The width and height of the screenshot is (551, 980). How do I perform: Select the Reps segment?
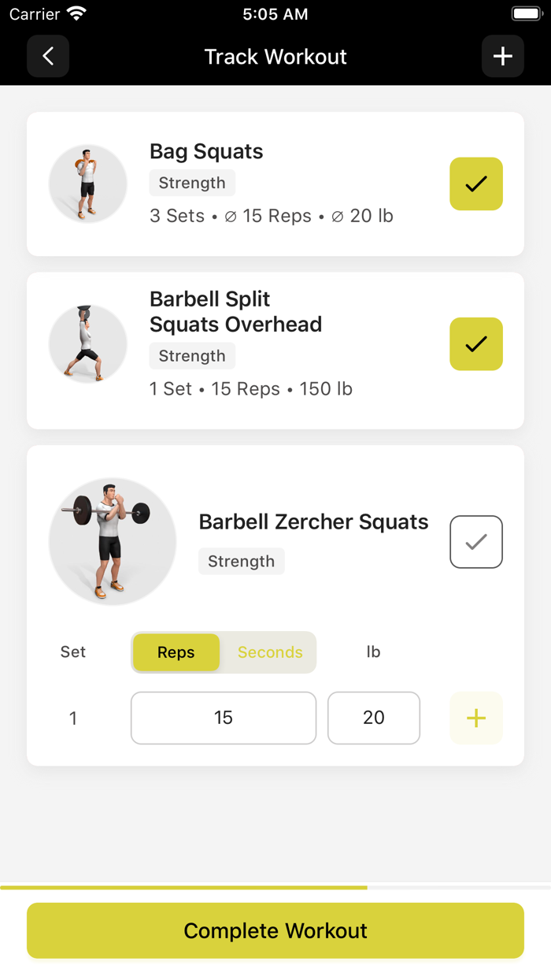point(176,652)
